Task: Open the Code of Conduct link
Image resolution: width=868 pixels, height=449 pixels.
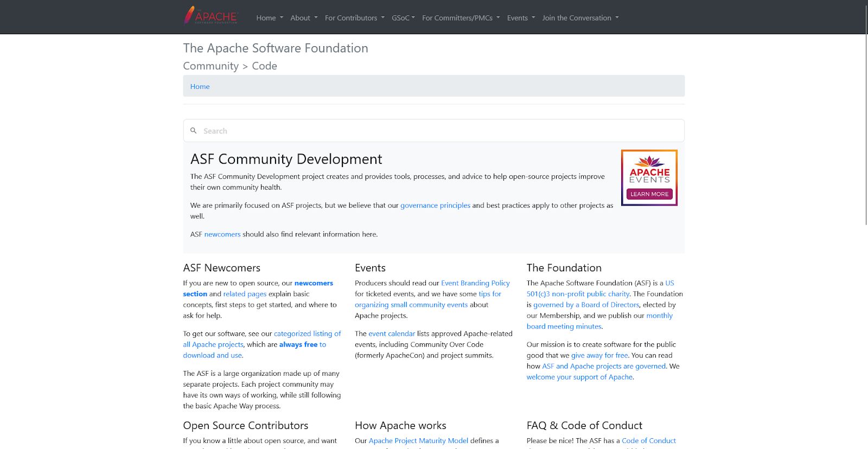Action: 649,441
